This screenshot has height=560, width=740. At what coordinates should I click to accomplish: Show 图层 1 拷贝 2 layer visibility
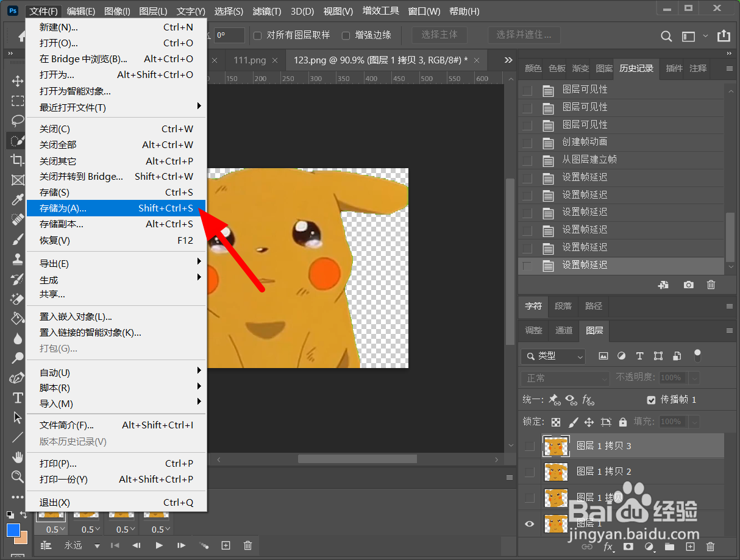coord(529,472)
